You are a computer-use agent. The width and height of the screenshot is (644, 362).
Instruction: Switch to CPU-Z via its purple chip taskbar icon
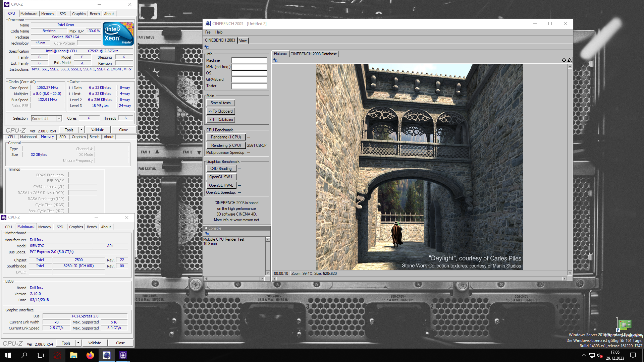coord(123,355)
